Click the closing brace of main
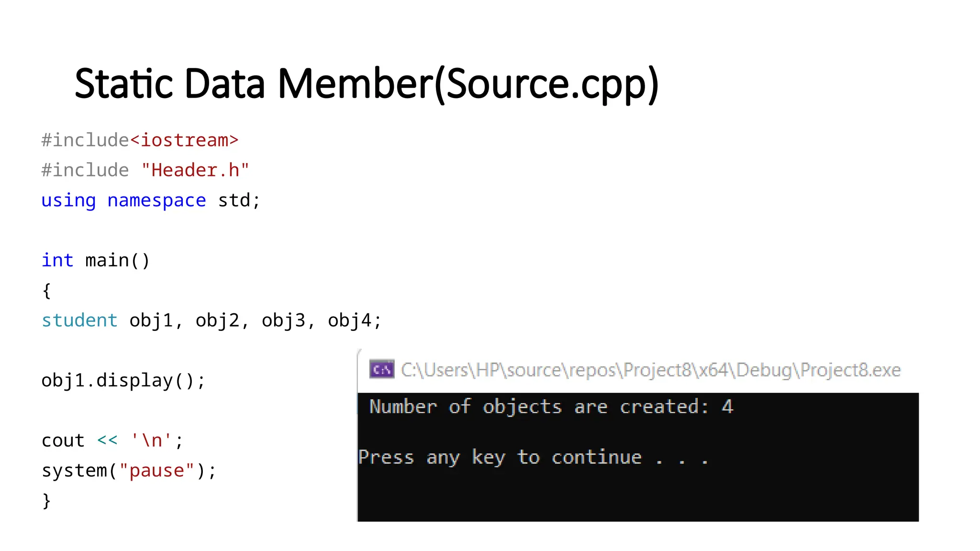Viewport: 980px width, 551px height. (46, 501)
